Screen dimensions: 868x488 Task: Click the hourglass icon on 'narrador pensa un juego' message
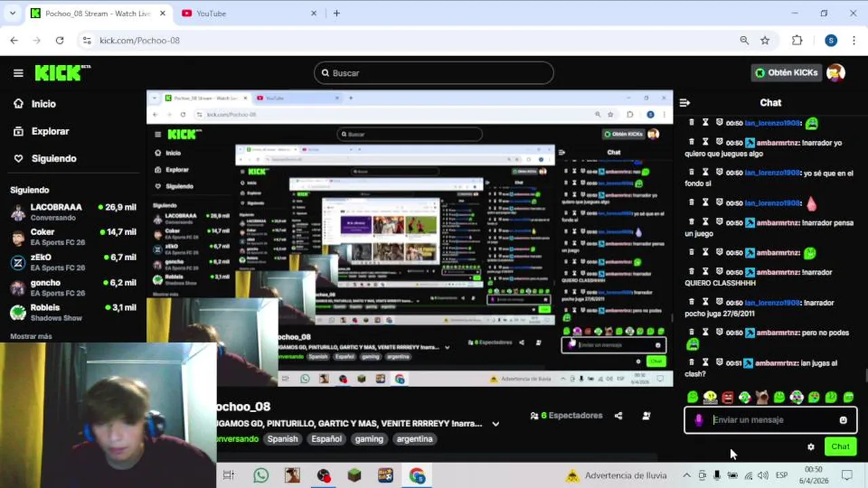(x=705, y=222)
